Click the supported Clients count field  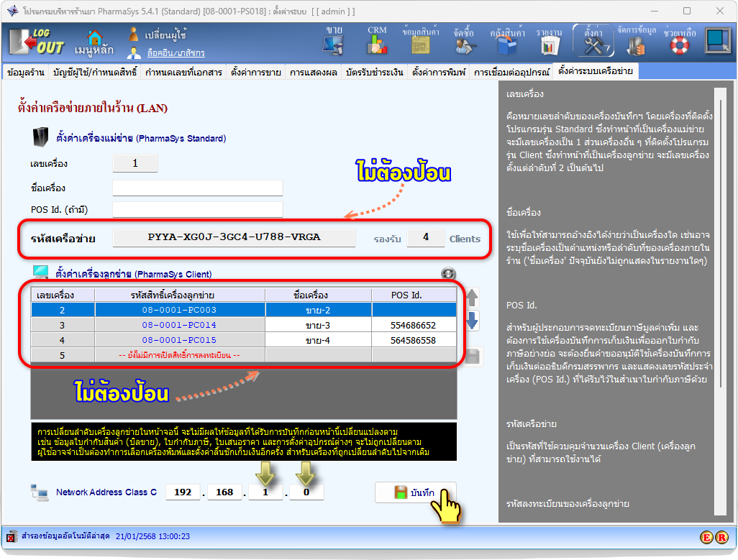tap(426, 237)
